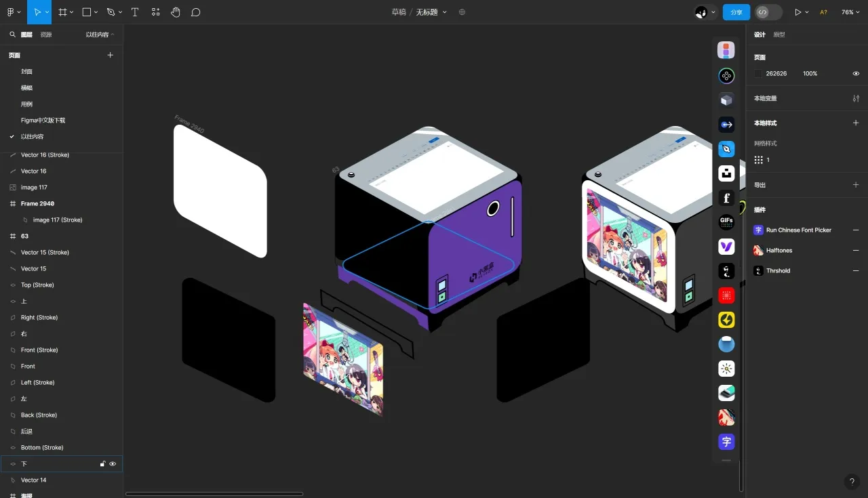Image resolution: width=868 pixels, height=498 pixels.
Task: Open the help question mark button
Action: point(852,482)
